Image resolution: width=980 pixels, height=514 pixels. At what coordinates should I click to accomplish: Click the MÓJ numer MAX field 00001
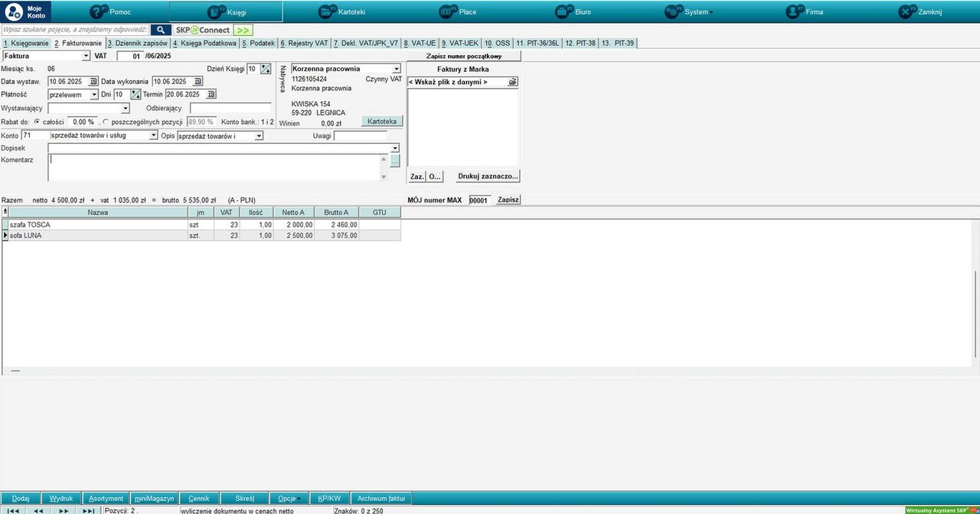[x=479, y=200]
